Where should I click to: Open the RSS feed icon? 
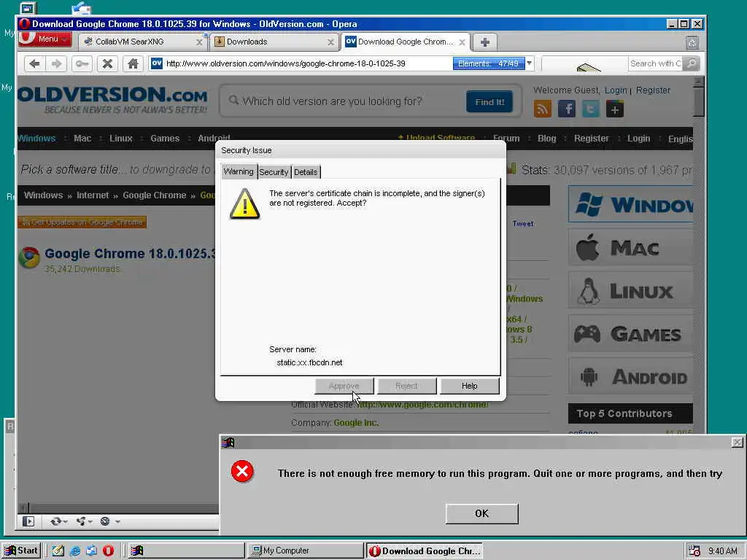[x=543, y=109]
